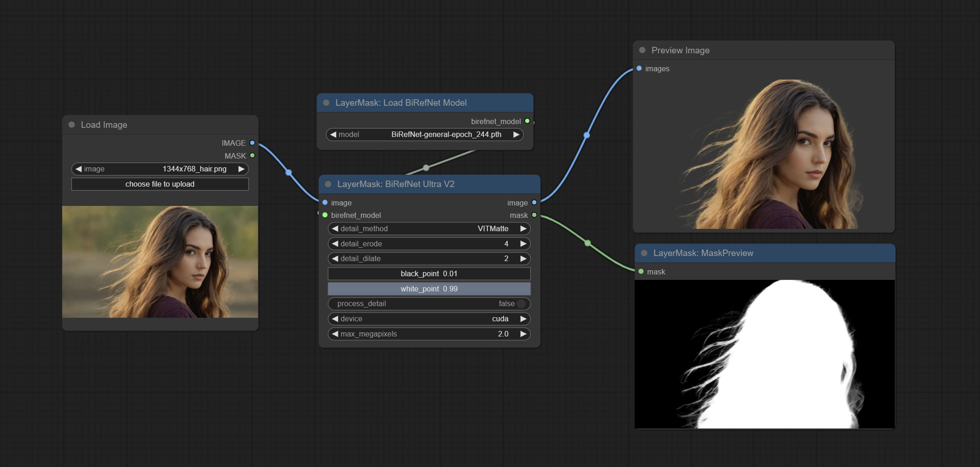Image resolution: width=980 pixels, height=467 pixels.
Task: Collapse the MaskPreview node with its title dot
Action: click(644, 253)
